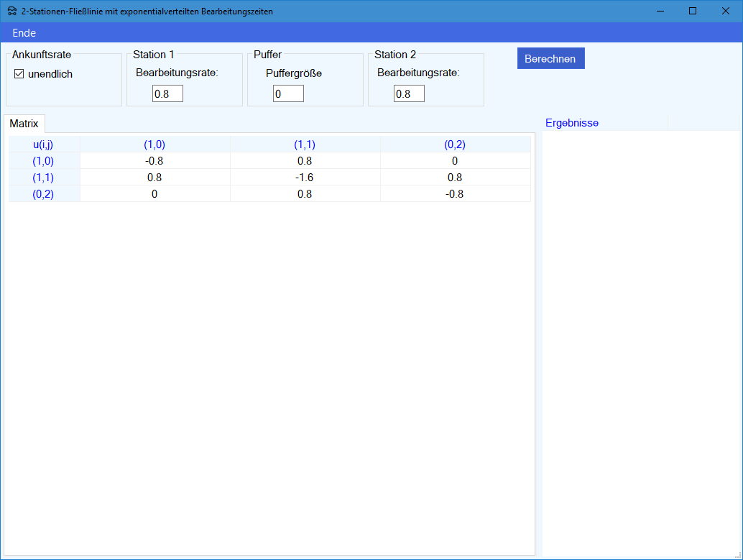
Task: Open the Ende menu
Action: click(24, 33)
